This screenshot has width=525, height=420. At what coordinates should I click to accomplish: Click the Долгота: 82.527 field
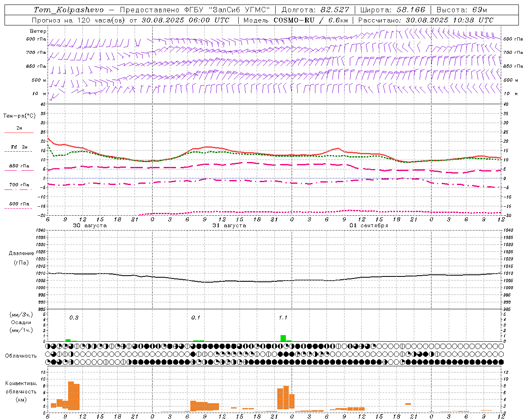[315, 10]
